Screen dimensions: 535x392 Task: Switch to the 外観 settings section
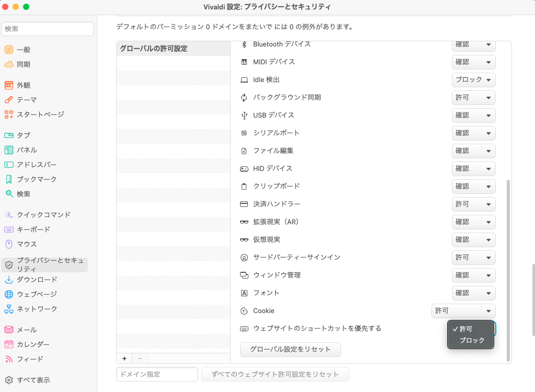pyautogui.click(x=9, y=85)
